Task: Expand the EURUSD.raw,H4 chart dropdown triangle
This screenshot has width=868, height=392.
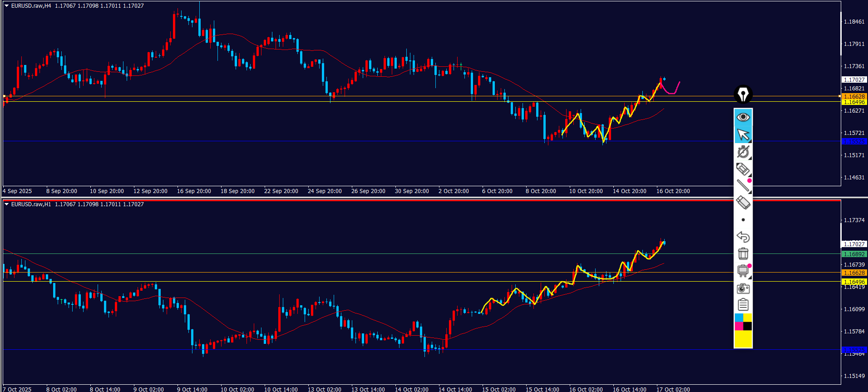Action: coord(6,6)
